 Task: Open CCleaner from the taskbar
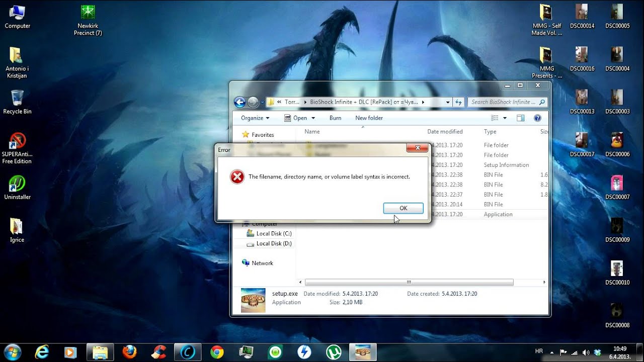click(159, 352)
